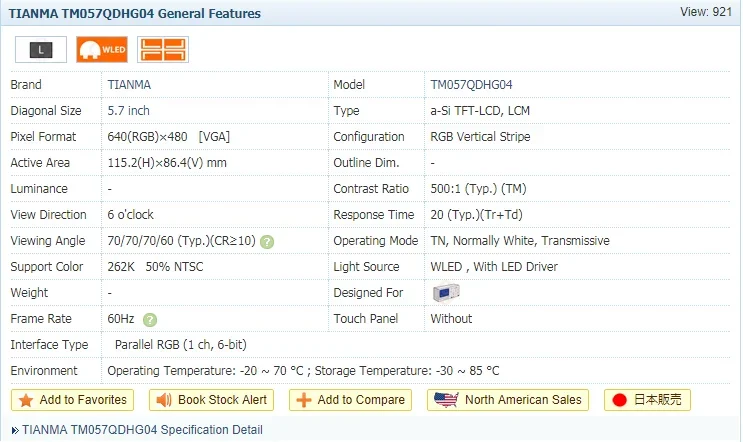Click the Operating Mode row label
This screenshot has height=442, width=743.
click(x=376, y=241)
